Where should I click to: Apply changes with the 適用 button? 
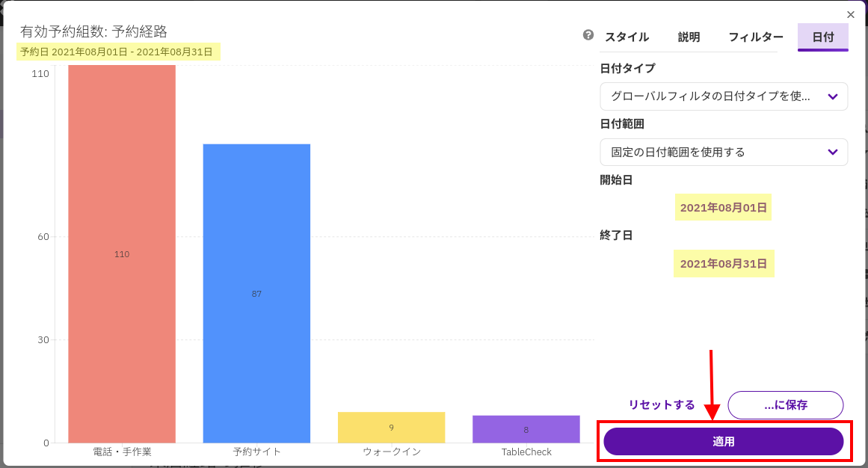pos(723,441)
